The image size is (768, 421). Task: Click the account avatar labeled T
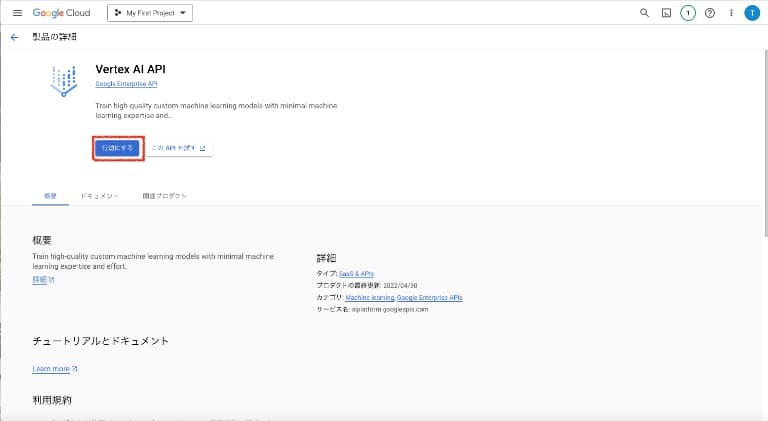pyautogui.click(x=752, y=13)
